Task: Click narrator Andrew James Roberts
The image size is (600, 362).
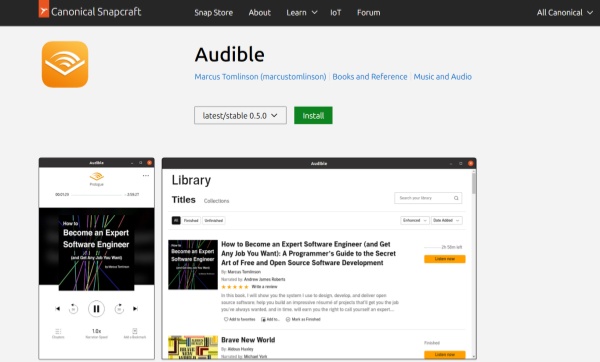Action: 264,279
